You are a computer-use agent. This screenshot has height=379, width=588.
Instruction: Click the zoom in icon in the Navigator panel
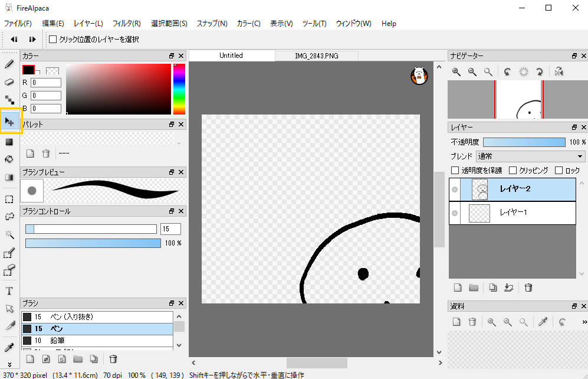click(x=456, y=71)
